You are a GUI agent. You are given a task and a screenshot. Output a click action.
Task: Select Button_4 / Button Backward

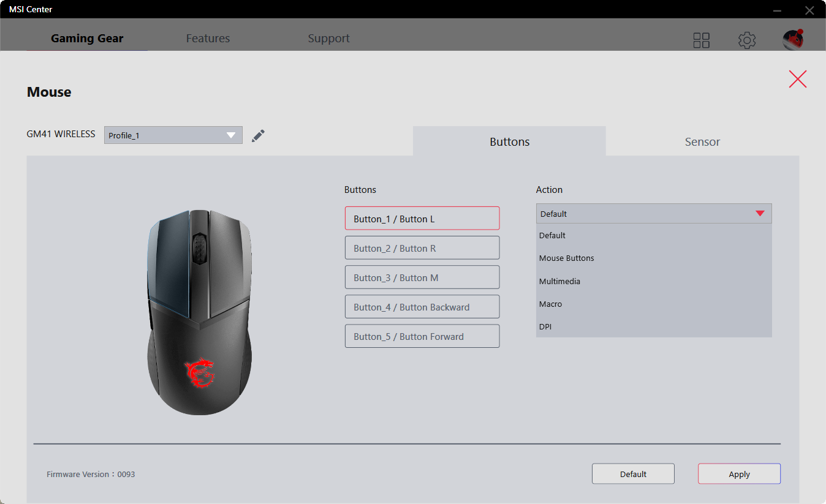coord(422,307)
